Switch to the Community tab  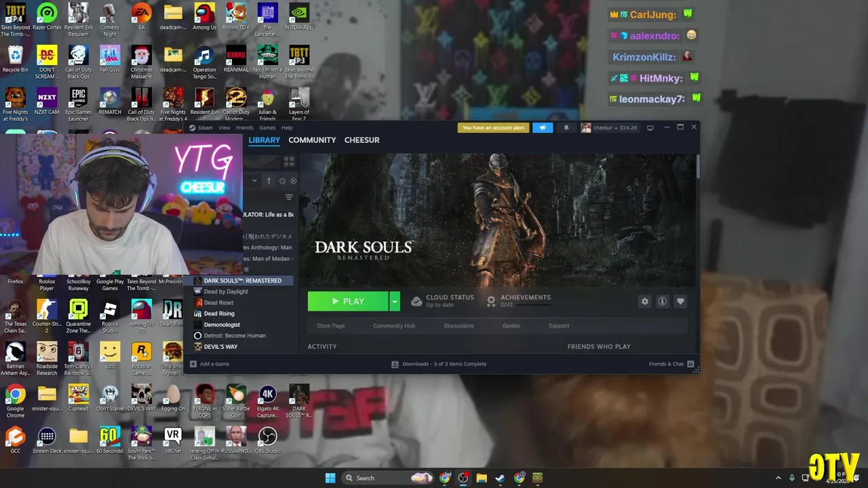[312, 140]
